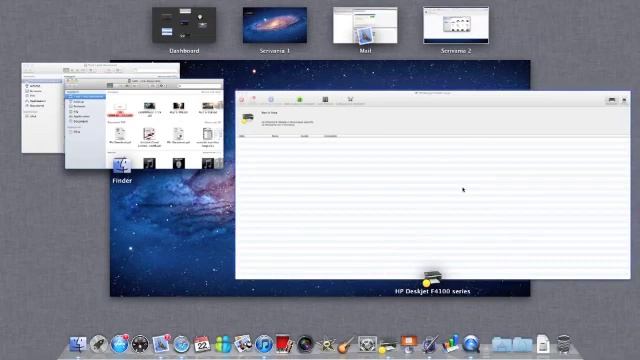Click the green supply levels toolbar icon
640x360 pixels.
[299, 100]
